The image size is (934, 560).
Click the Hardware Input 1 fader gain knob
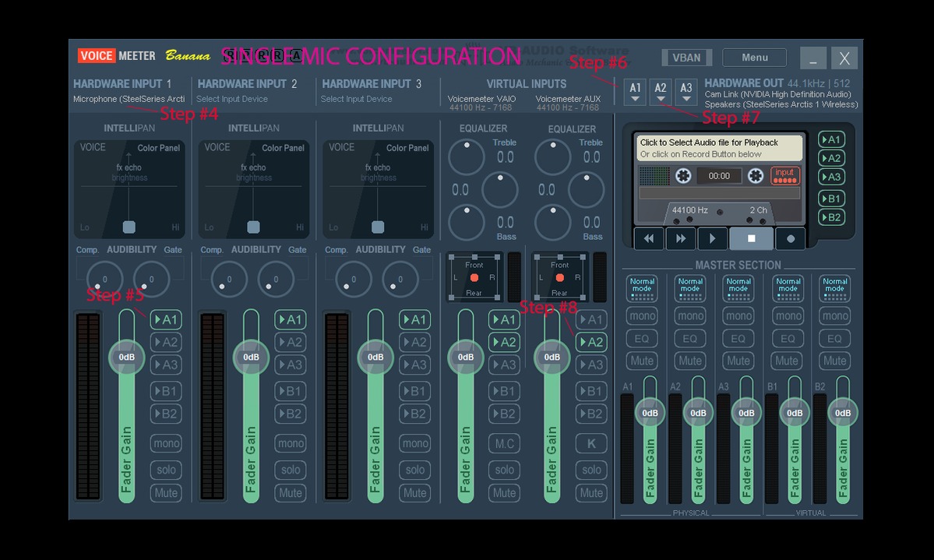[x=126, y=357]
